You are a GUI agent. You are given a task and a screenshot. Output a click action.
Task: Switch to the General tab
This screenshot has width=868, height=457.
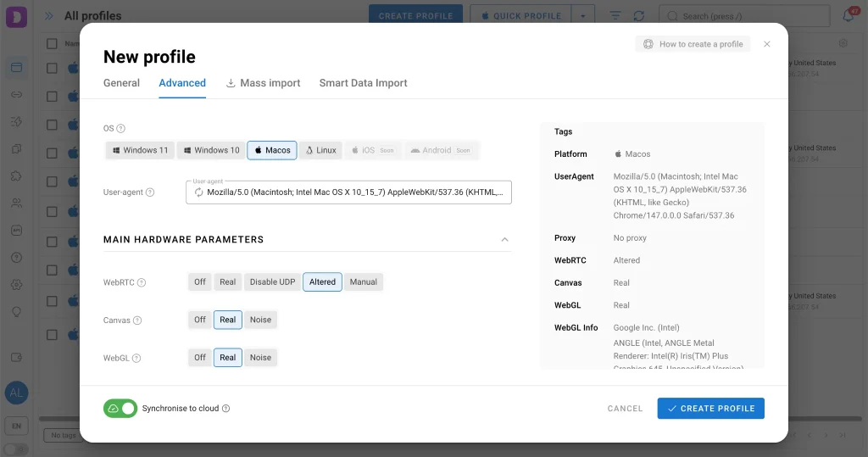(x=121, y=83)
